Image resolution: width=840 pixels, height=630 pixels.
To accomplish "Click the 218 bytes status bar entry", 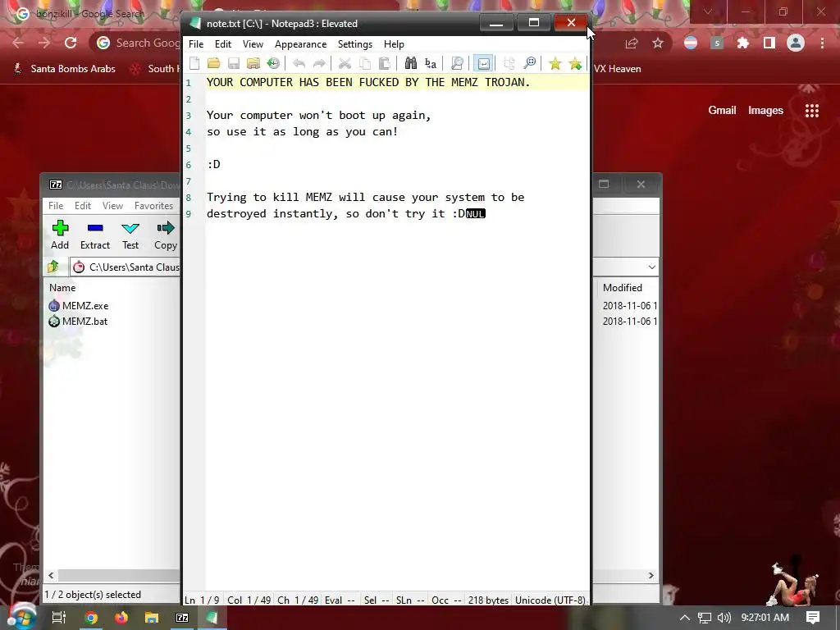I will click(488, 600).
